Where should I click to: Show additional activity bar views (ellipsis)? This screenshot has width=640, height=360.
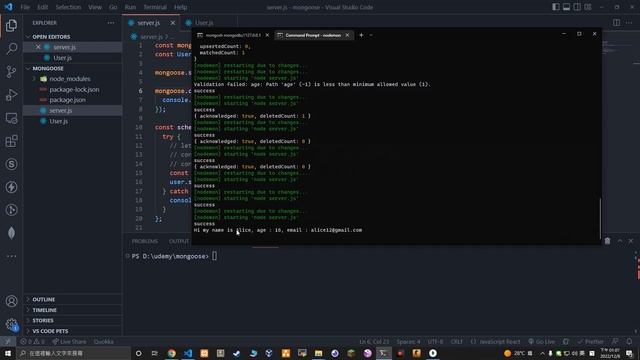point(11,256)
